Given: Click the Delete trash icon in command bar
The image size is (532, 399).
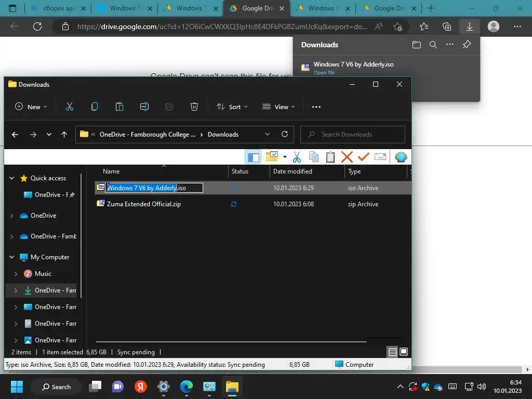Looking at the screenshot, I should coord(194,107).
